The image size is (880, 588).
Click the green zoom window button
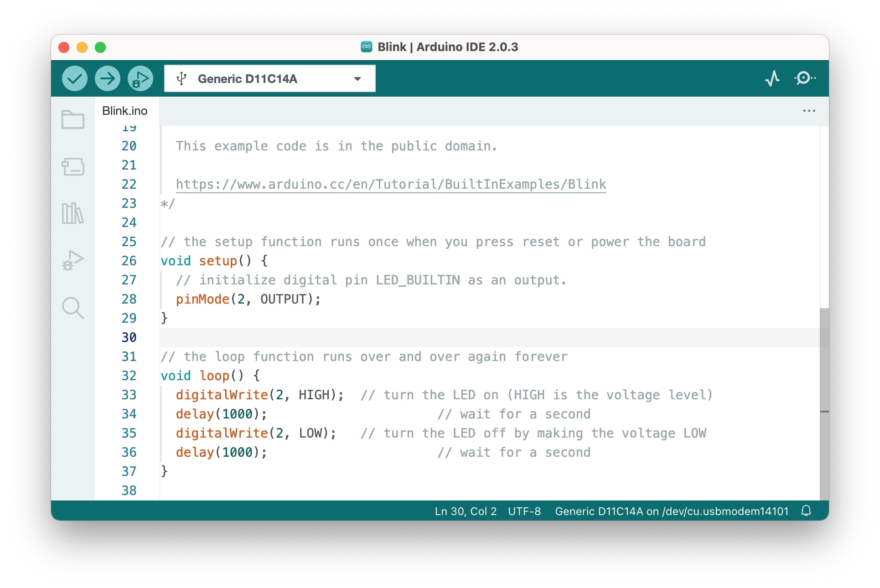coord(100,47)
